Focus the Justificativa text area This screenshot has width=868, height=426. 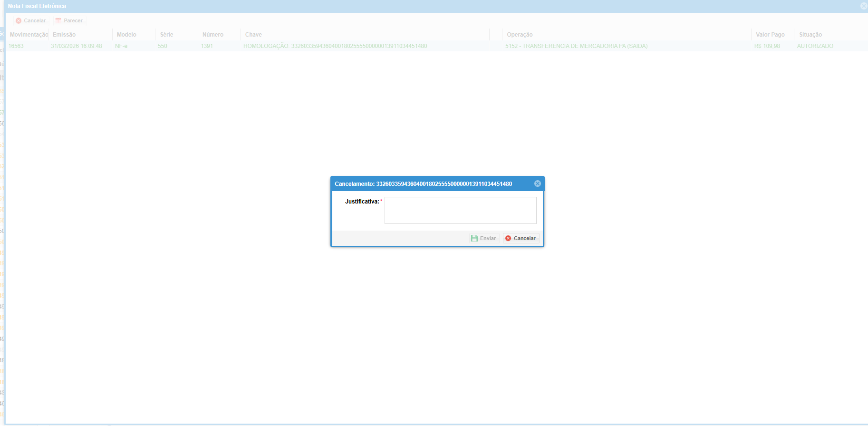[x=460, y=210]
